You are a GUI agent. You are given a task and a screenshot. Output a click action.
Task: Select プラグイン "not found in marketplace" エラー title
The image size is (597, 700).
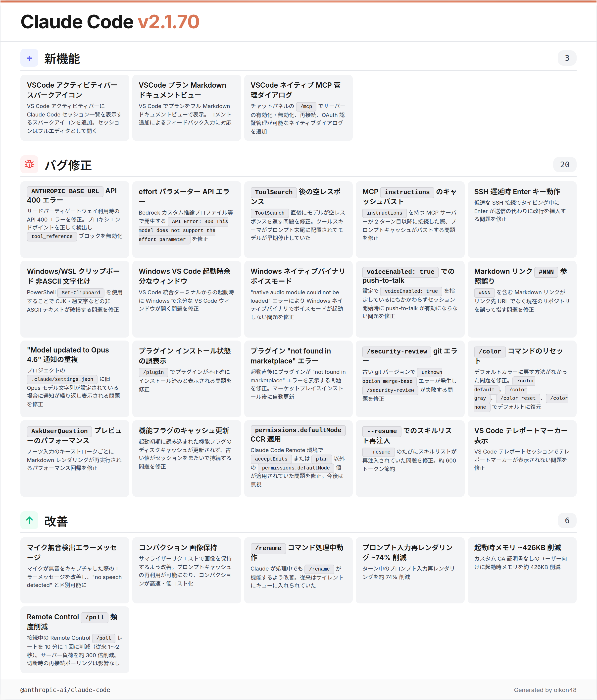click(291, 356)
